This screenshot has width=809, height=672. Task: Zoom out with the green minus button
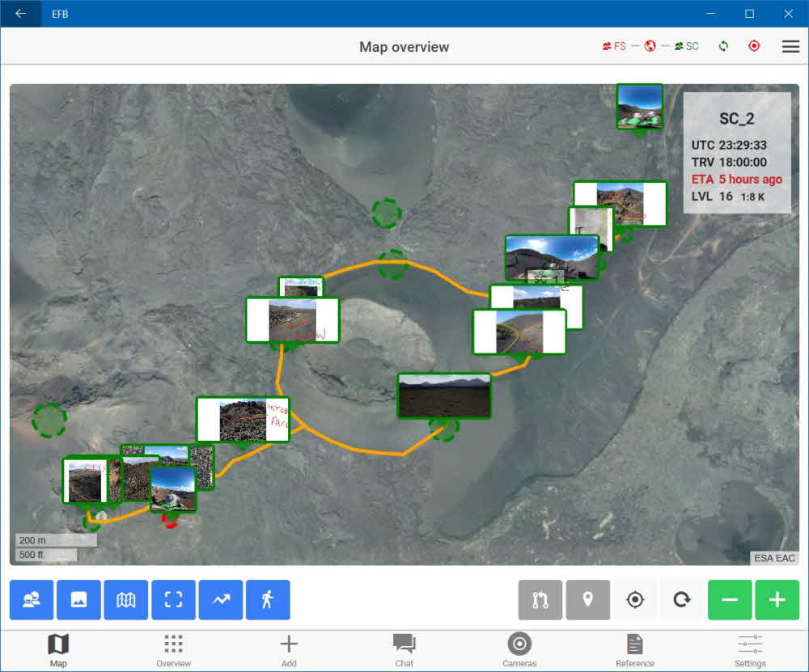730,600
